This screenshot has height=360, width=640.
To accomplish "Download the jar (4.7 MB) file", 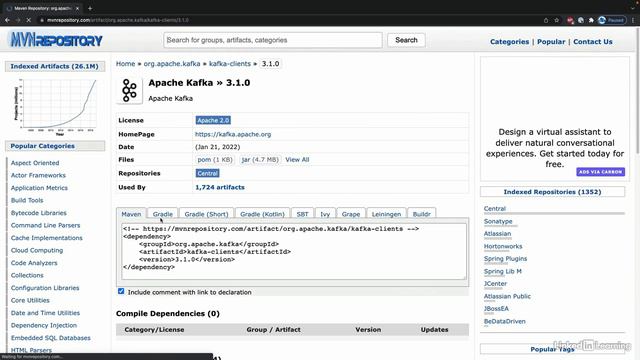I will pos(260,160).
